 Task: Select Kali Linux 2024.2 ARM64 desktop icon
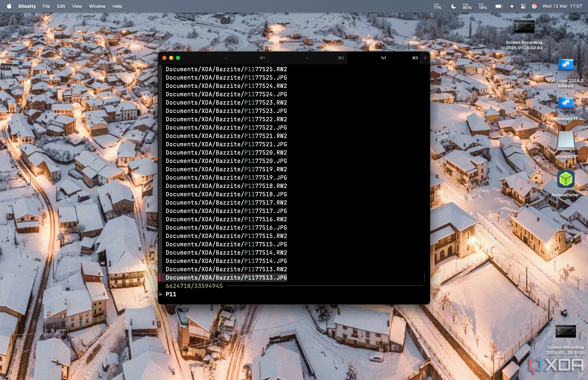566,73
